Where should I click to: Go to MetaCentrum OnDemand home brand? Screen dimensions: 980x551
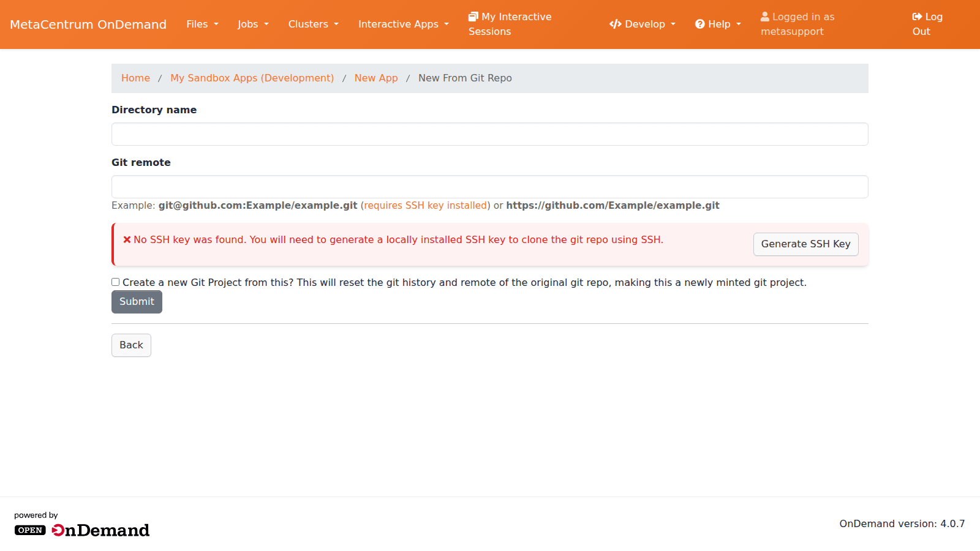[88, 24]
